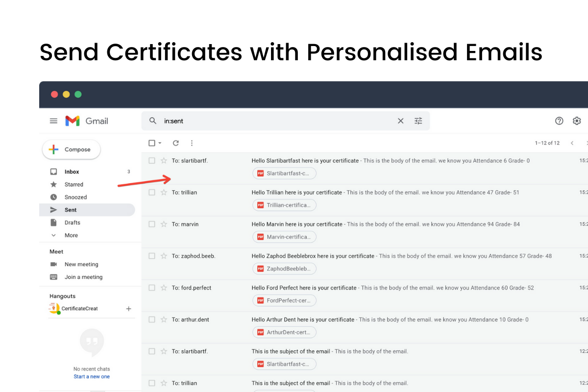Start a New meeting with the camera icon

81,264
